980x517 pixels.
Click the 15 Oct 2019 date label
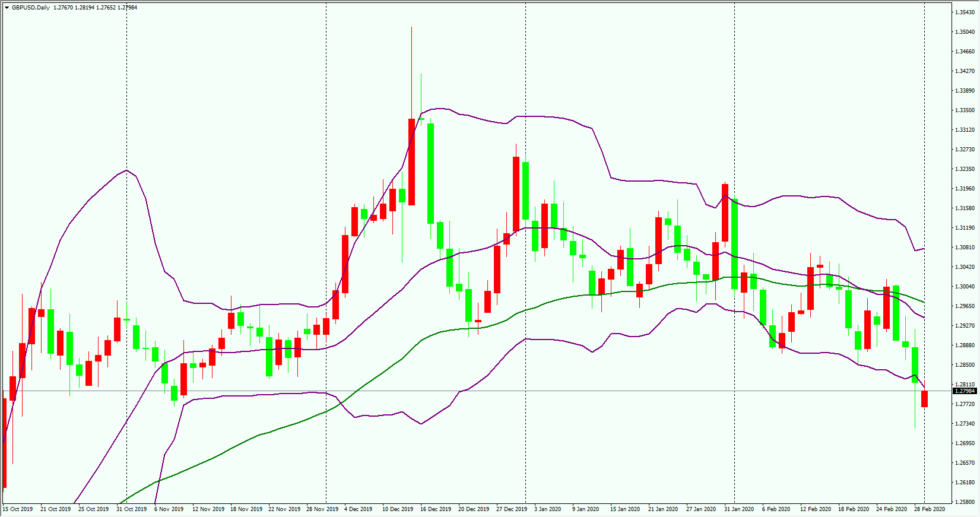tap(18, 509)
